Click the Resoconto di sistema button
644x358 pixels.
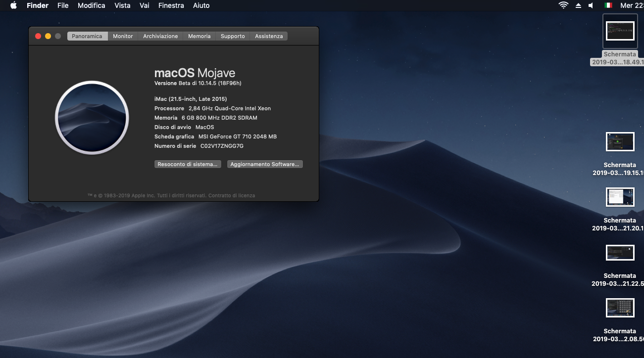[187, 164]
